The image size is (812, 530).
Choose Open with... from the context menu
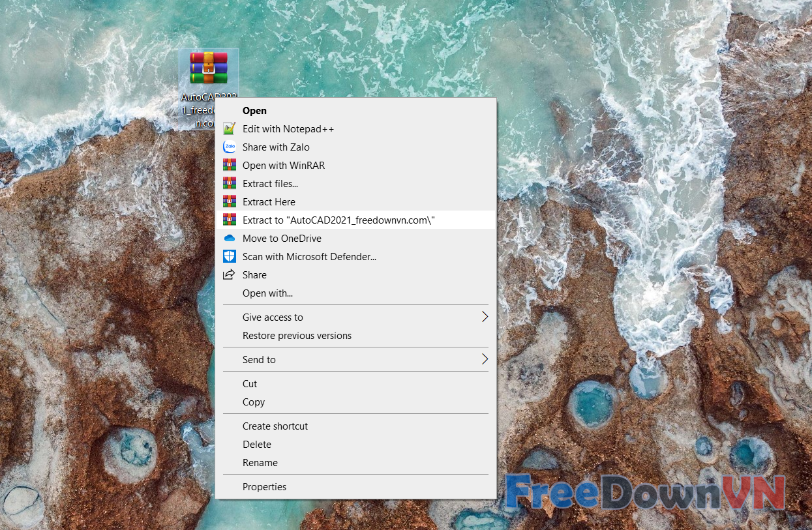coord(267,293)
